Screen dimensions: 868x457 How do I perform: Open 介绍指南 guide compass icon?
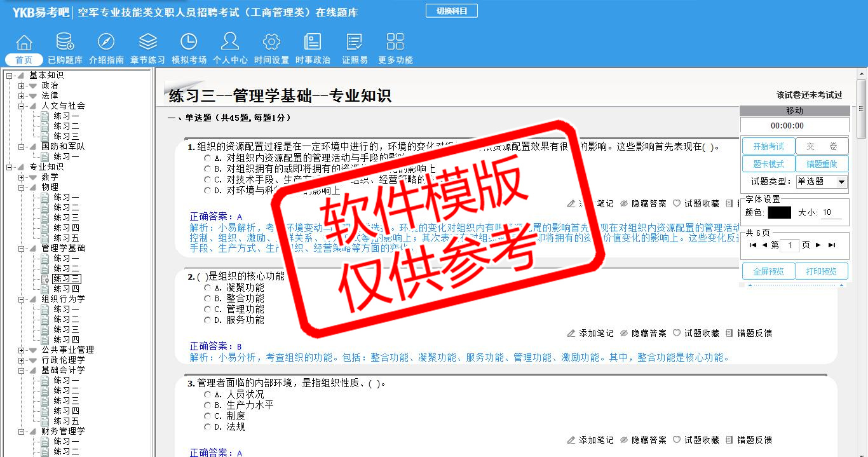pyautogui.click(x=106, y=42)
